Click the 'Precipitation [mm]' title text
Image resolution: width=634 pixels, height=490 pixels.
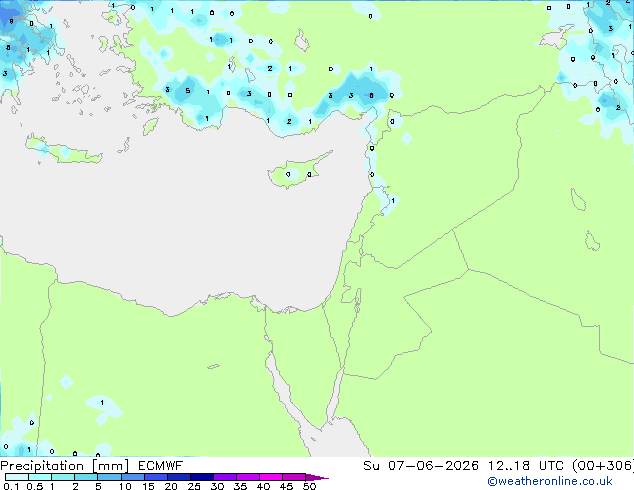[65, 466]
